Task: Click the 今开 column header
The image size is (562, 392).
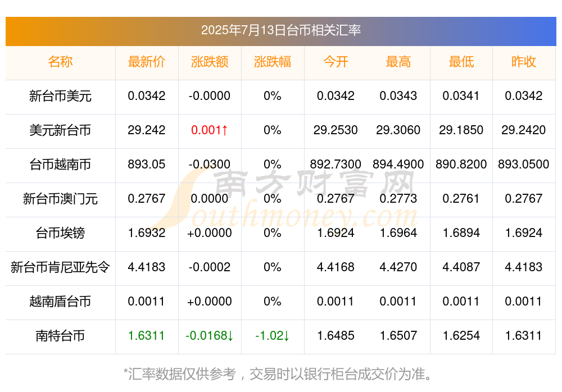Action: click(x=336, y=62)
